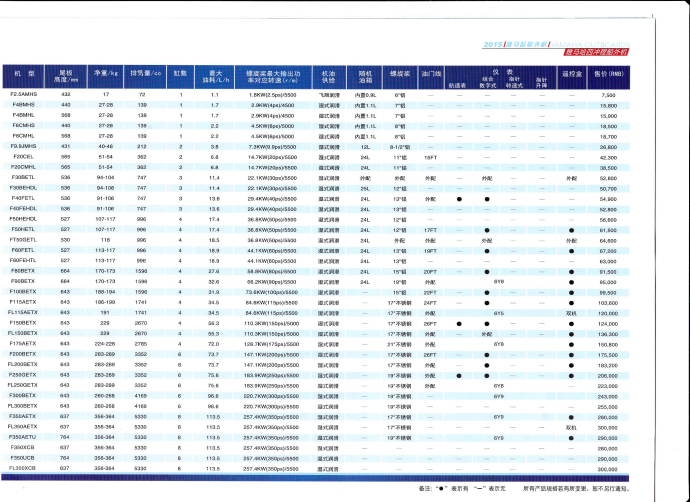Click the F60FETL row's remote control box dot
690x502 pixels.
pyautogui.click(x=572, y=249)
